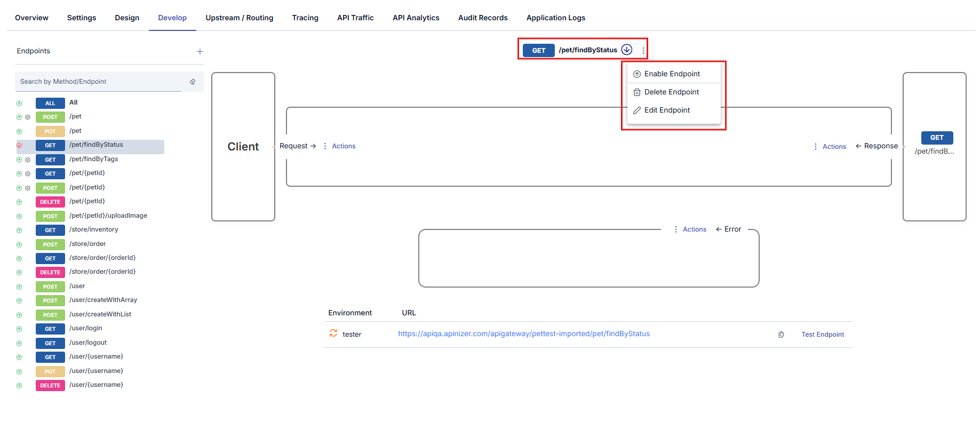Screen dimensions: 980x429
Task: Toggle the status icon of /store/inventory endpoint
Action: pos(19,231)
